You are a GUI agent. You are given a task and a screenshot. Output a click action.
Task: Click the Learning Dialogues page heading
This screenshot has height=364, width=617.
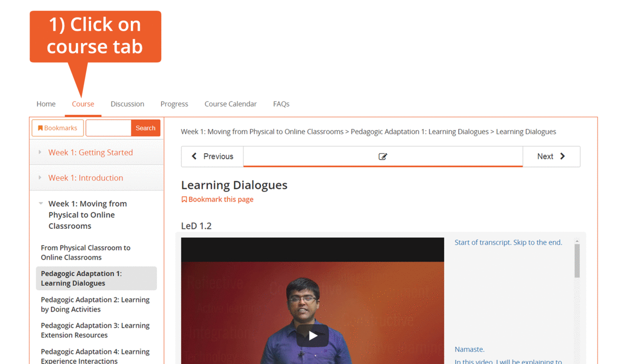pos(234,185)
